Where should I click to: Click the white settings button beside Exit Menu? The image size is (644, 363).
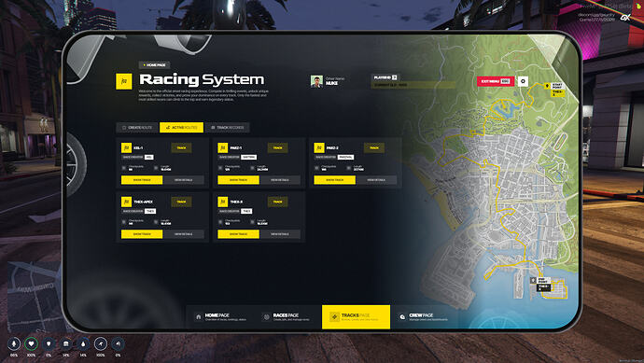[x=523, y=81]
